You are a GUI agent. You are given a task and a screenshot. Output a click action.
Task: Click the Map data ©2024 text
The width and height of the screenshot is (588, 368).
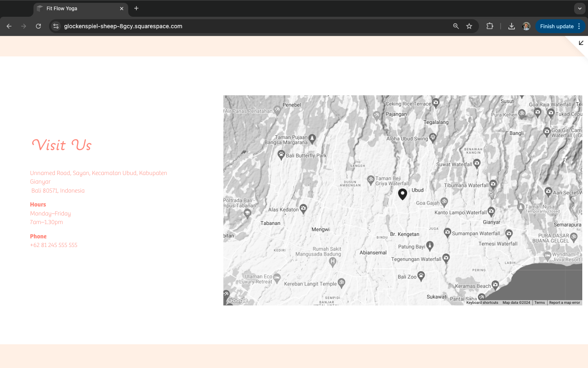[516, 303]
